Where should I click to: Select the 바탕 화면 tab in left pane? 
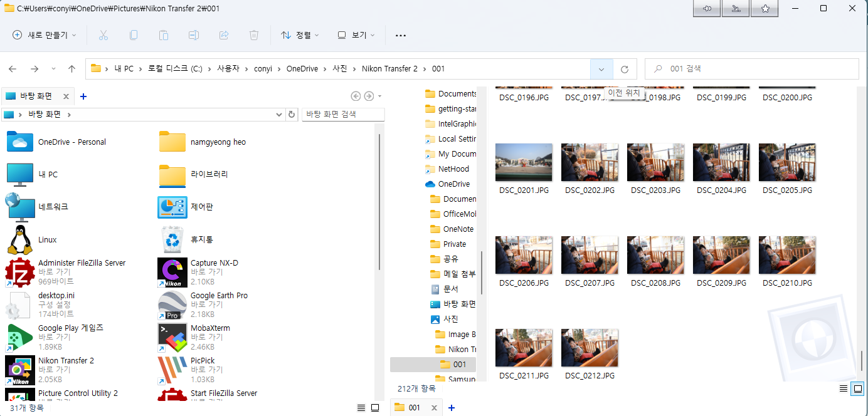click(x=38, y=96)
